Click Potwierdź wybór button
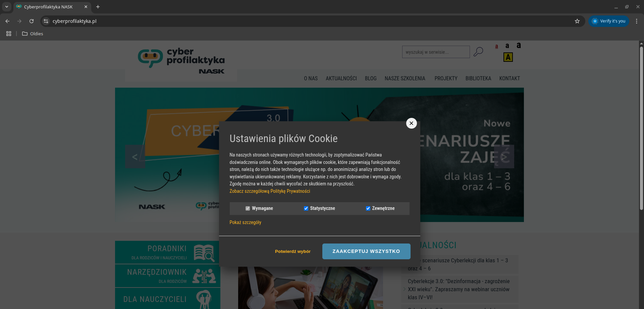 pyautogui.click(x=293, y=251)
